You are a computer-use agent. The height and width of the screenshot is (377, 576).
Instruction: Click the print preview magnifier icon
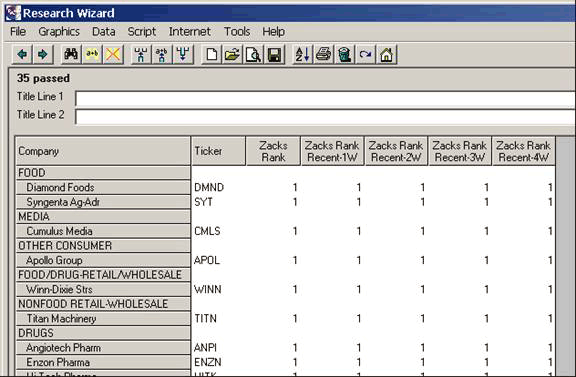click(253, 55)
